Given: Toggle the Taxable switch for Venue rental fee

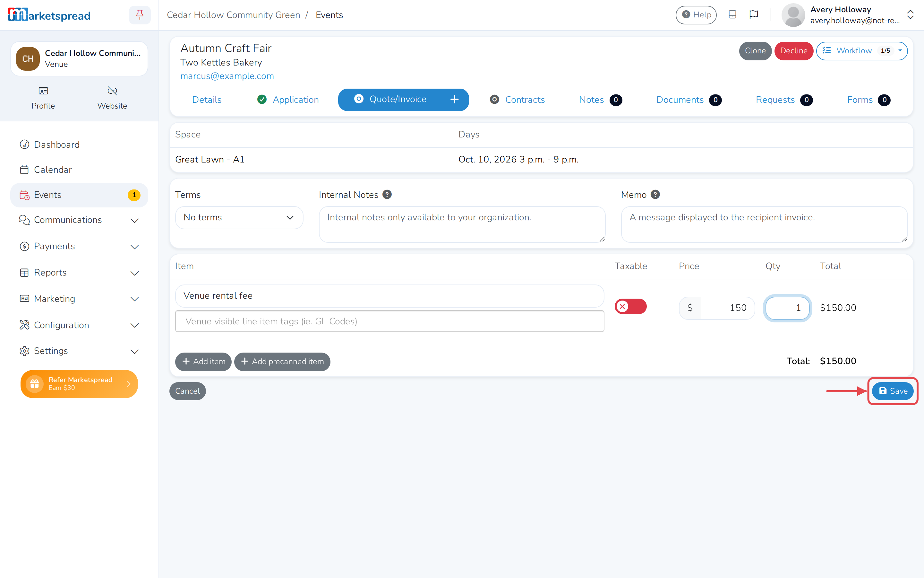Looking at the screenshot, I should pos(630,307).
